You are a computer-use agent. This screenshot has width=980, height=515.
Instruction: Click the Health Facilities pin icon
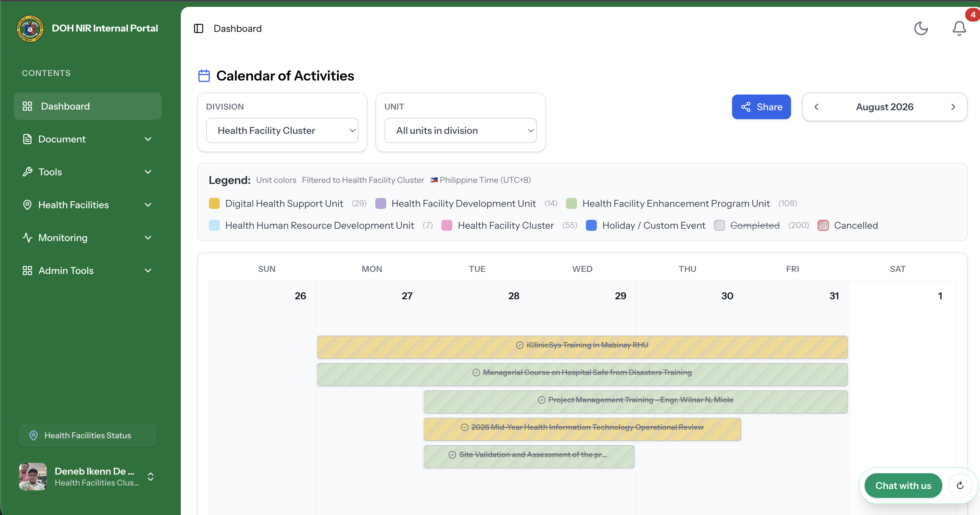[27, 205]
